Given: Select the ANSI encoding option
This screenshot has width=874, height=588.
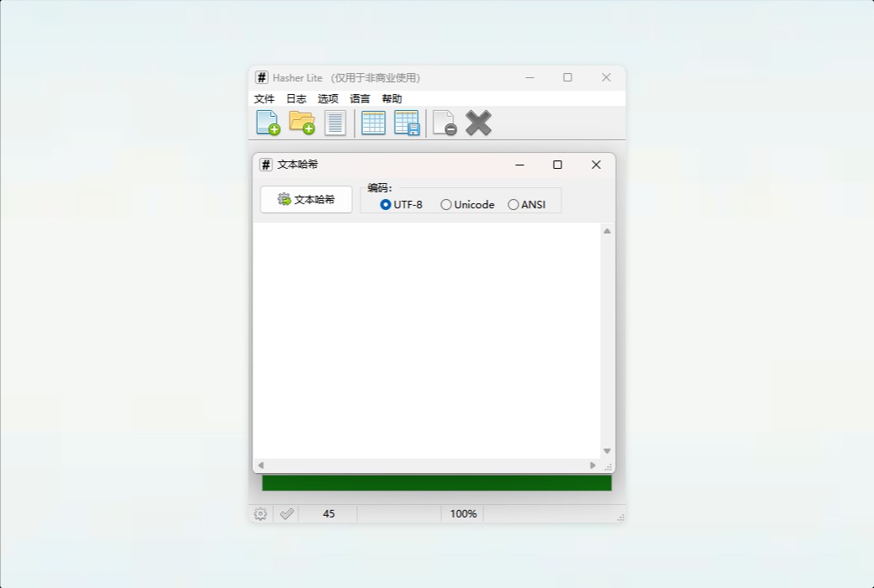Looking at the screenshot, I should [513, 204].
